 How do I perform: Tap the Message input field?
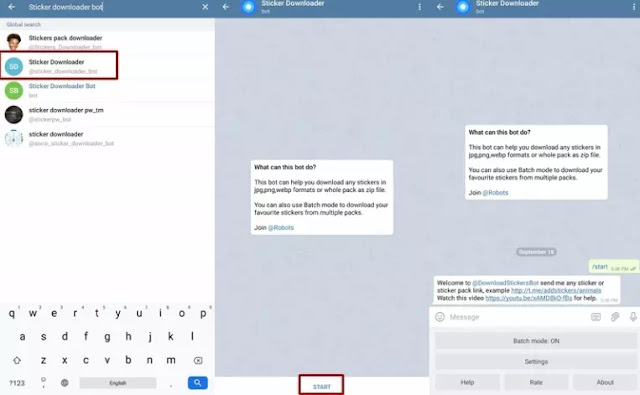click(x=516, y=317)
